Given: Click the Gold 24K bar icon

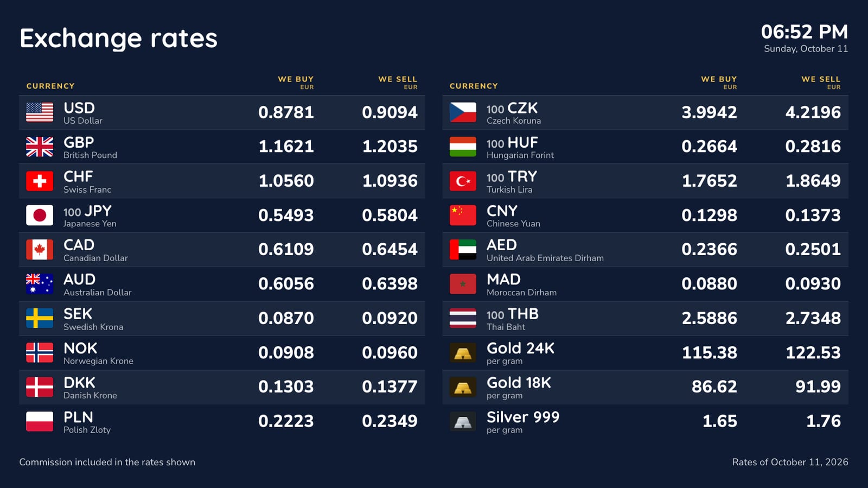Looking at the screenshot, I should click(x=463, y=353).
